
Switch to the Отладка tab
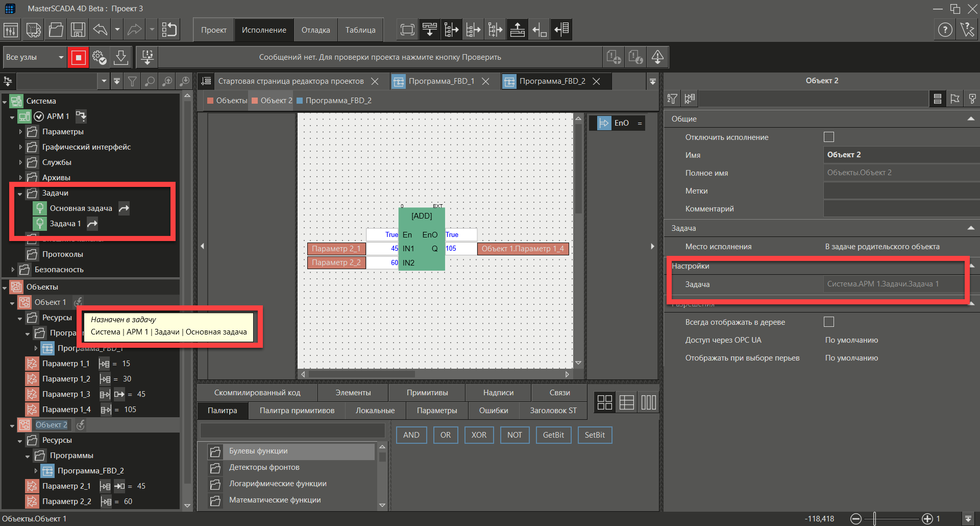(315, 30)
